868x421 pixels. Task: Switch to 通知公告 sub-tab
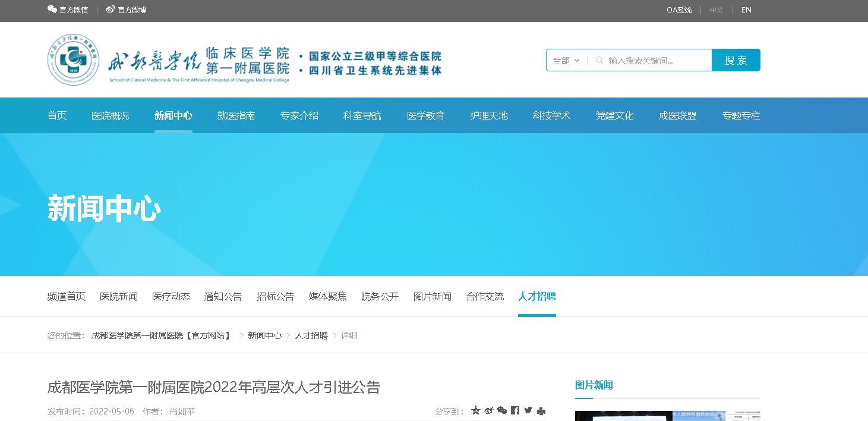(x=223, y=296)
